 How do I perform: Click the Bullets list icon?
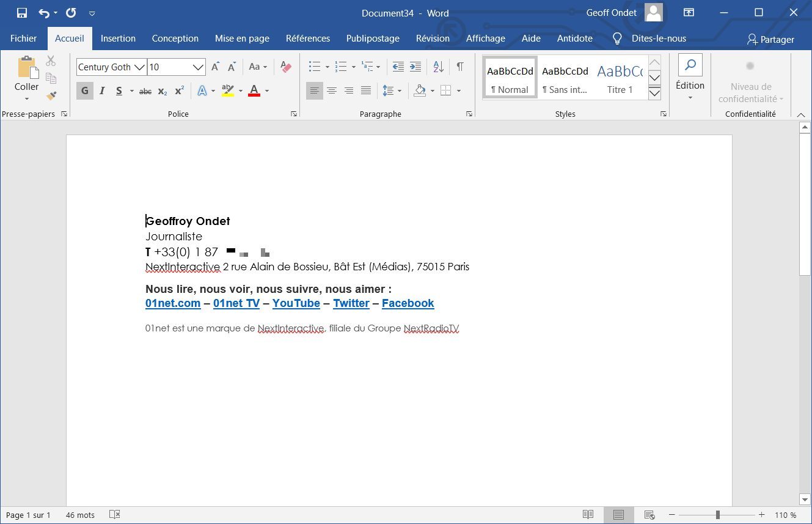(314, 67)
